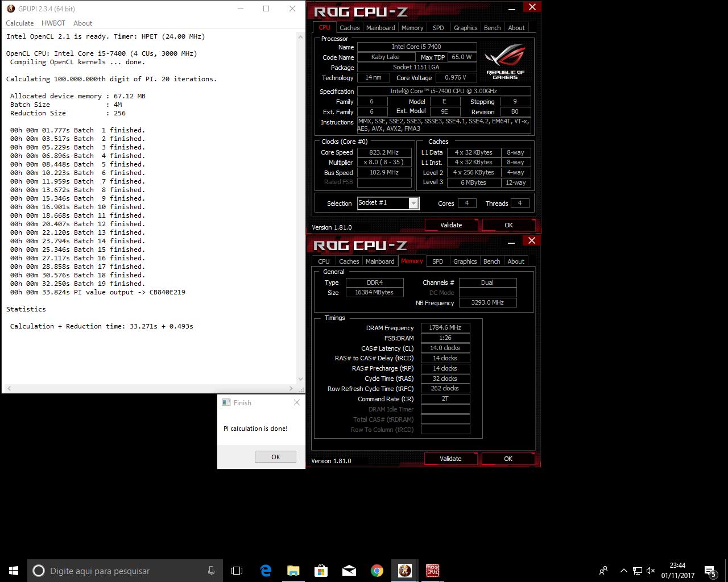Click Command Rate value 2T
The height and width of the screenshot is (582, 728).
(445, 399)
